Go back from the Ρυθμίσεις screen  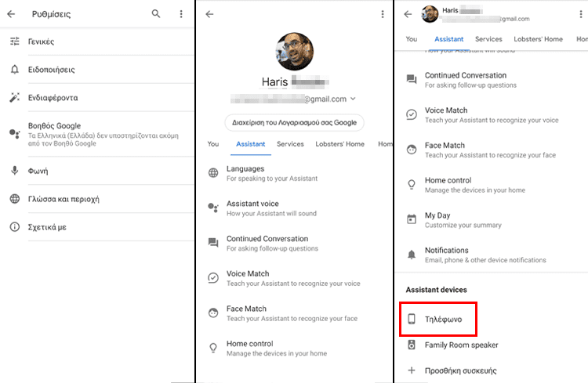[x=11, y=14]
